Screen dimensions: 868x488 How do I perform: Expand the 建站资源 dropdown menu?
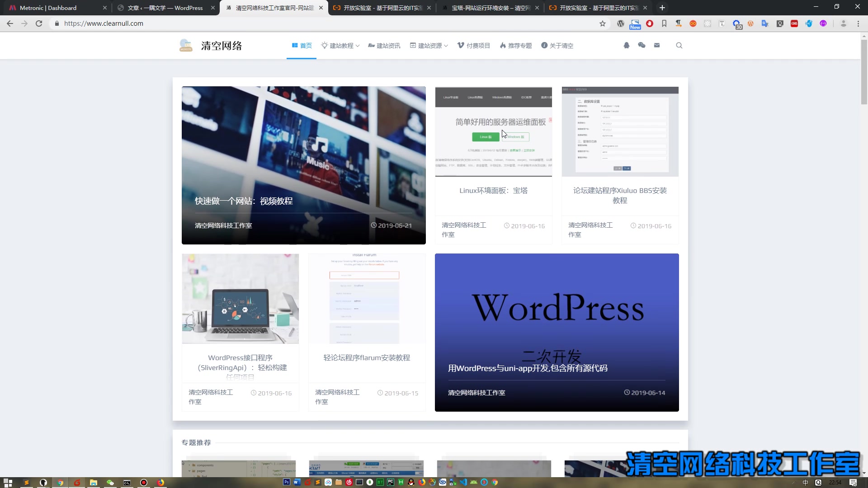click(429, 46)
